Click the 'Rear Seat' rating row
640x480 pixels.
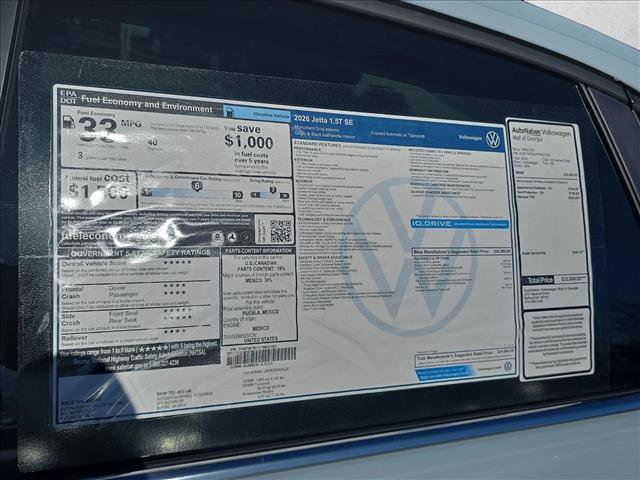(150, 320)
